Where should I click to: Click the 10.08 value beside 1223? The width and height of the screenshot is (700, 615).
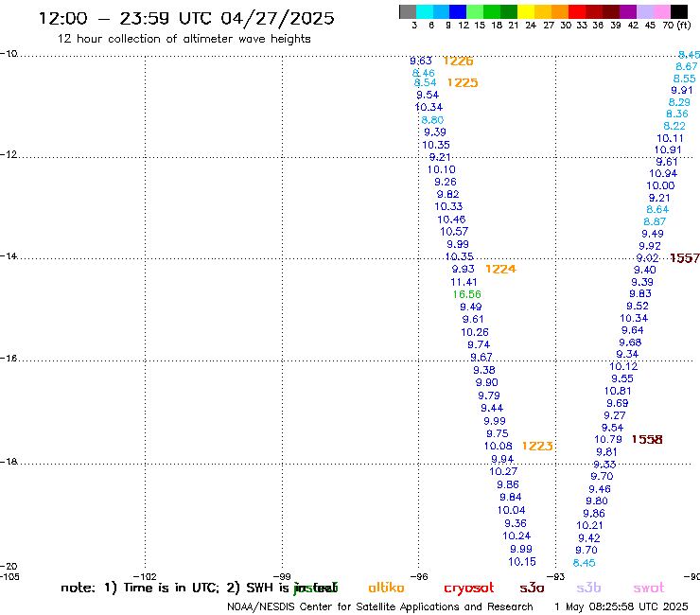click(499, 447)
